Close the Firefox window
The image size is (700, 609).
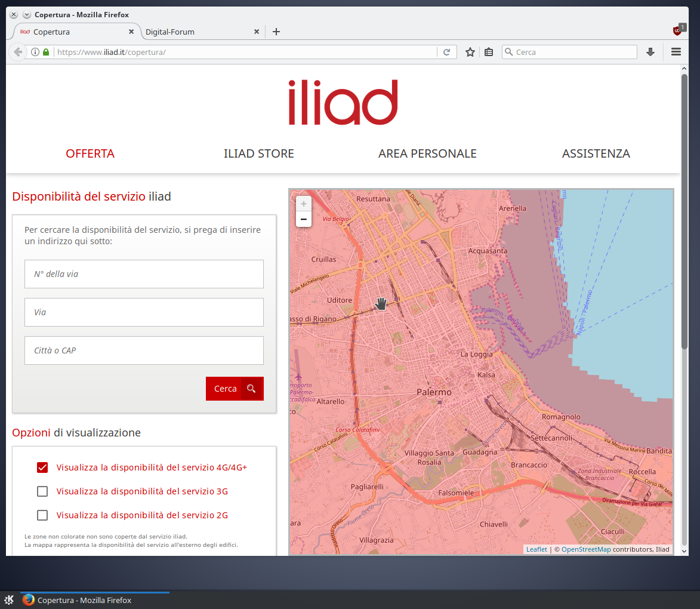14,14
